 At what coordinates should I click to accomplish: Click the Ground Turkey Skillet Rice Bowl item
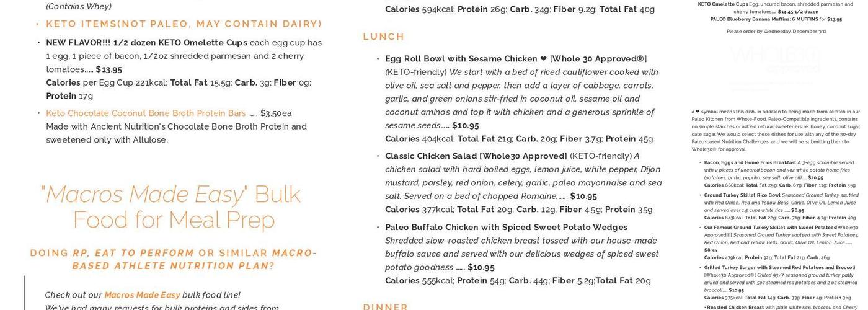pos(742,195)
